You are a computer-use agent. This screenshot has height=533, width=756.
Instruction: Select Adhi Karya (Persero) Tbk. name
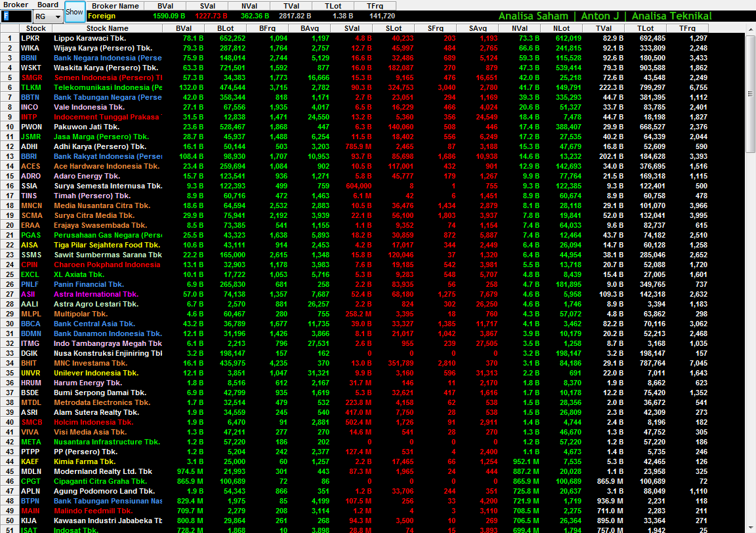100,146
